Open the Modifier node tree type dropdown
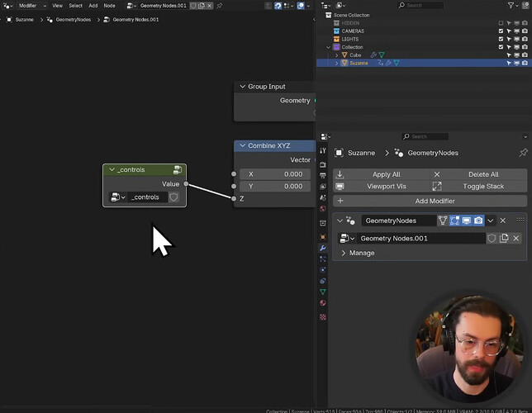Image resolution: width=532 pixels, height=413 pixels. point(32,6)
